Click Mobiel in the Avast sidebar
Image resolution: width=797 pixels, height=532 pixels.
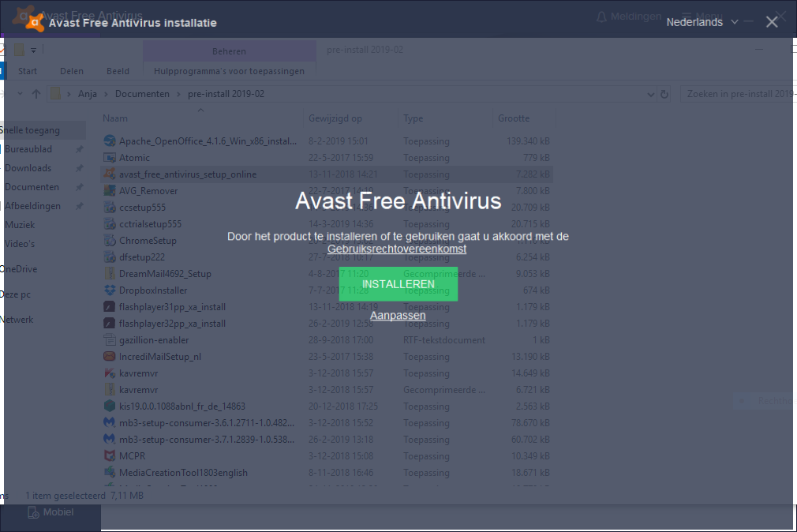point(51,512)
